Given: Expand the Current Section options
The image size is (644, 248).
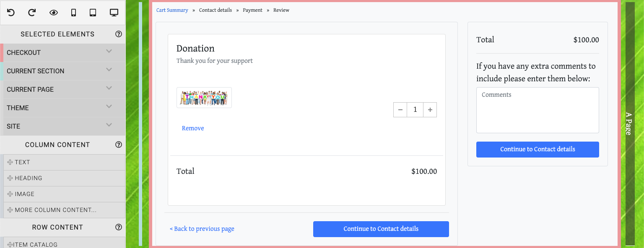Looking at the screenshot, I should 109,70.
